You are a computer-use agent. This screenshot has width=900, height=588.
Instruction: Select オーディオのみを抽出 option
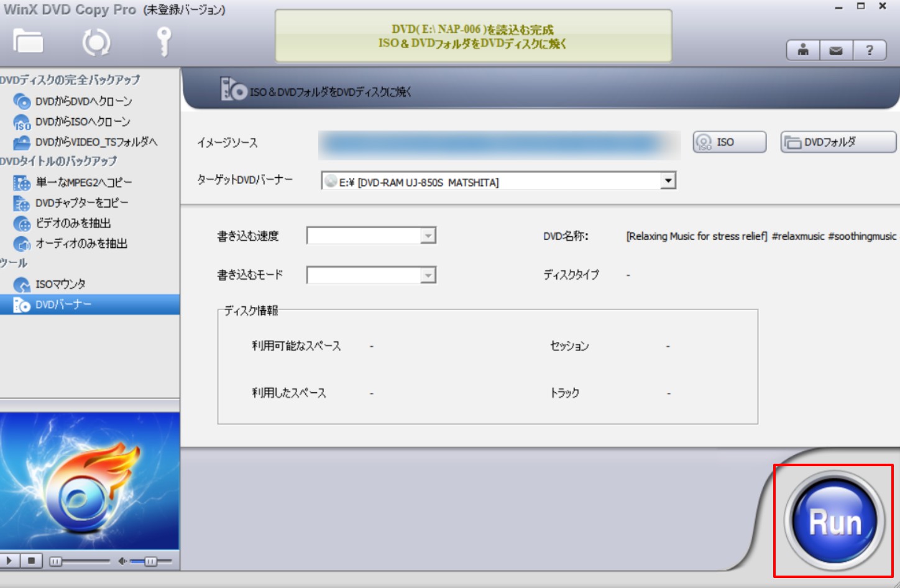pyautogui.click(x=81, y=244)
